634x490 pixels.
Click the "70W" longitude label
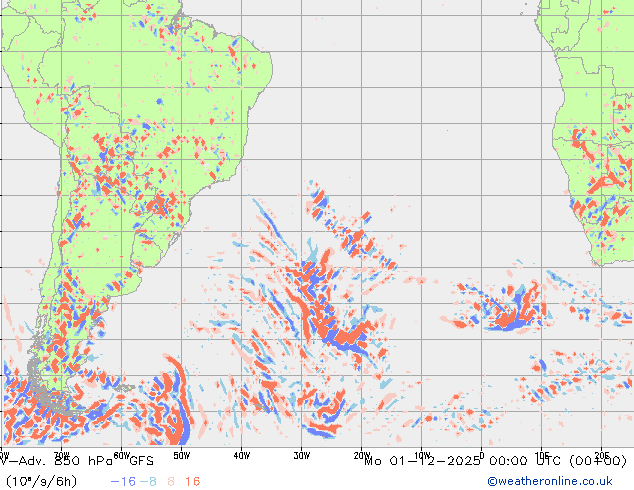click(x=61, y=455)
